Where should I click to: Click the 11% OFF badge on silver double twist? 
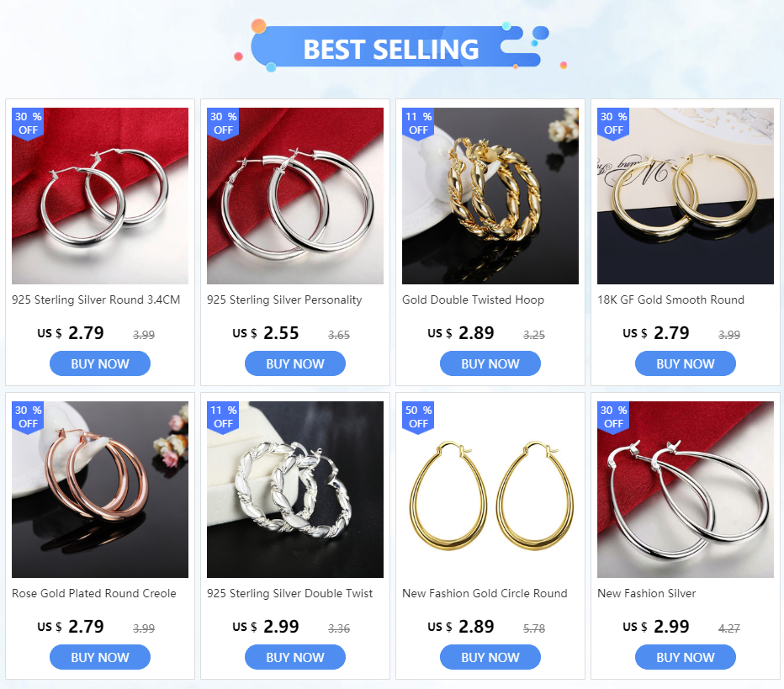point(223,417)
